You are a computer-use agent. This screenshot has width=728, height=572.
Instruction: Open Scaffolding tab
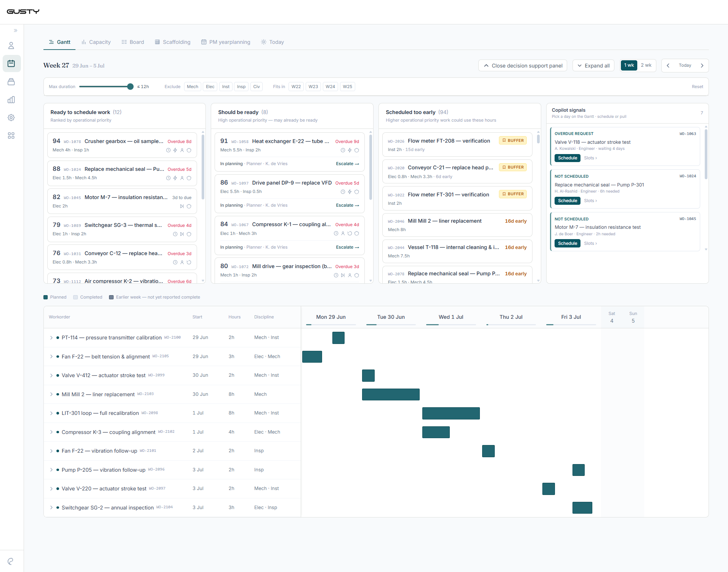coord(173,42)
